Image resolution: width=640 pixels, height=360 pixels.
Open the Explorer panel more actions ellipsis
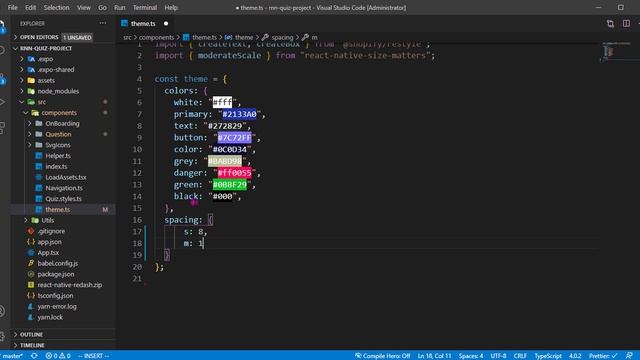[103, 23]
